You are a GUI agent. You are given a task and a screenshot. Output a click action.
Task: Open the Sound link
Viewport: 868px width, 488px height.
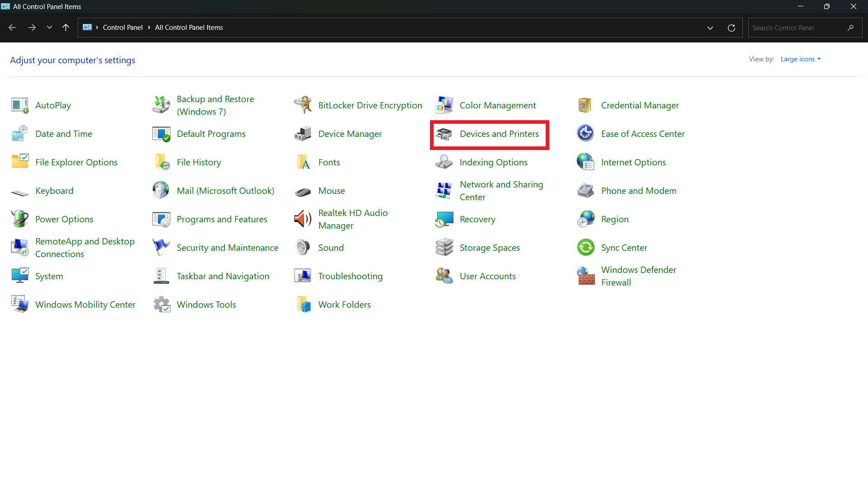pyautogui.click(x=330, y=248)
